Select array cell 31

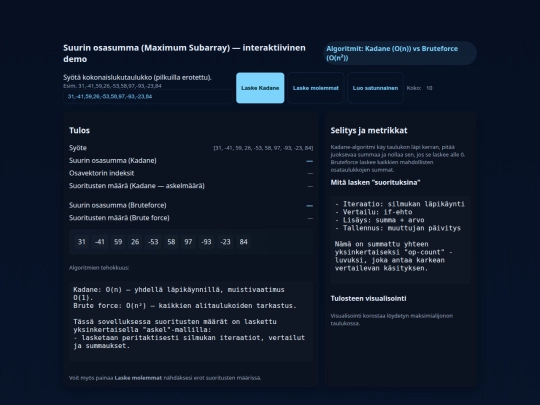click(x=82, y=242)
